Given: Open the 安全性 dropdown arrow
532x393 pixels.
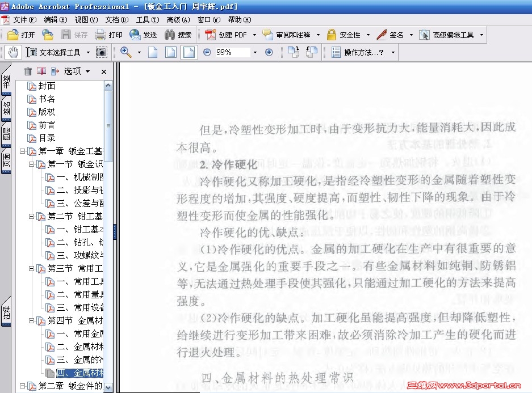Looking at the screenshot, I should pos(368,35).
